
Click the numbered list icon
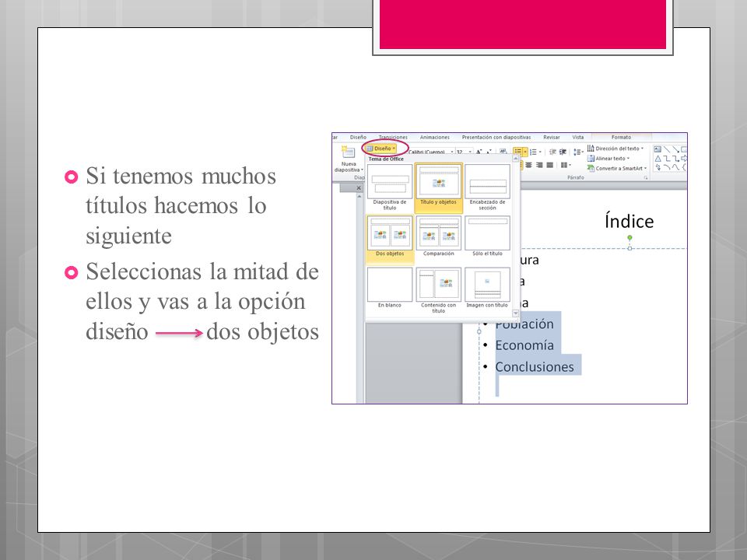point(533,152)
